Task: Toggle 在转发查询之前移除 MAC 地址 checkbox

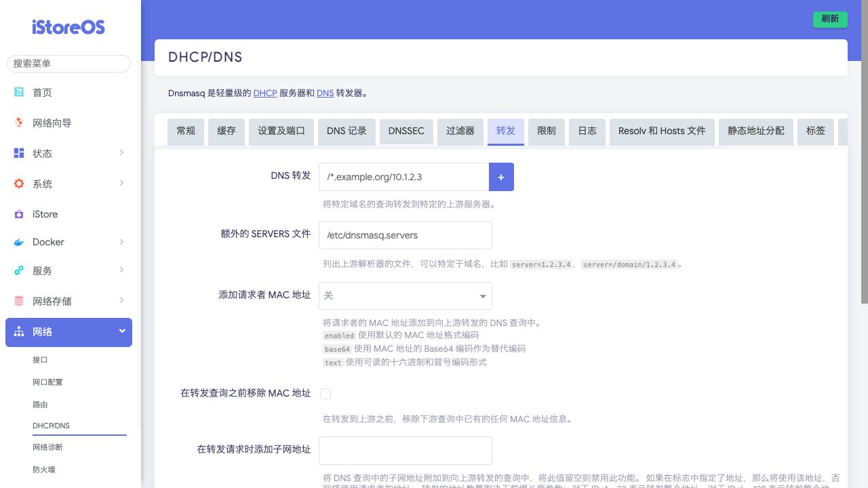Action: (x=325, y=394)
